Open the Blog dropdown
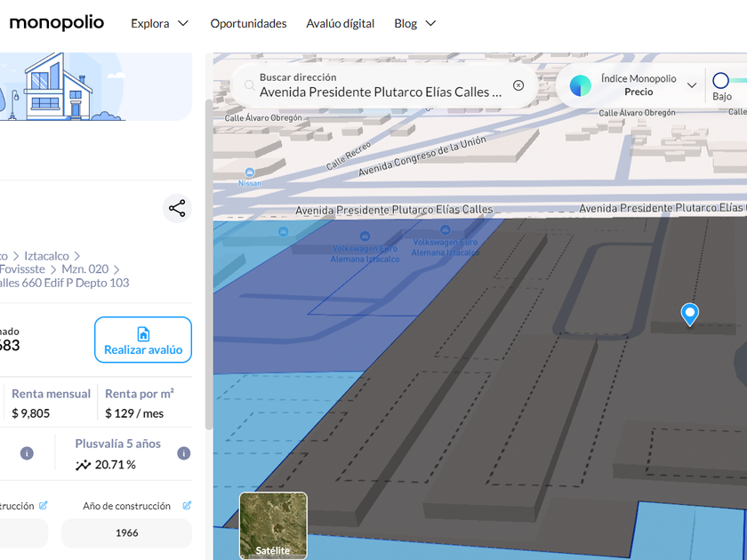 [414, 24]
